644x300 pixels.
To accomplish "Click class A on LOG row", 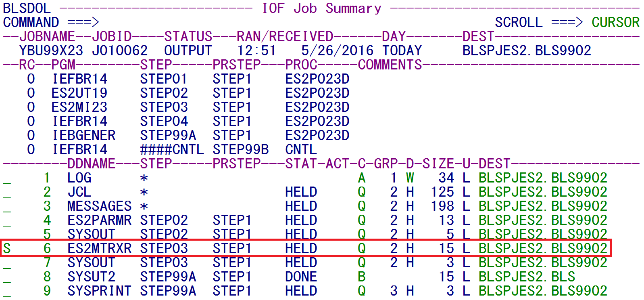I will (362, 178).
